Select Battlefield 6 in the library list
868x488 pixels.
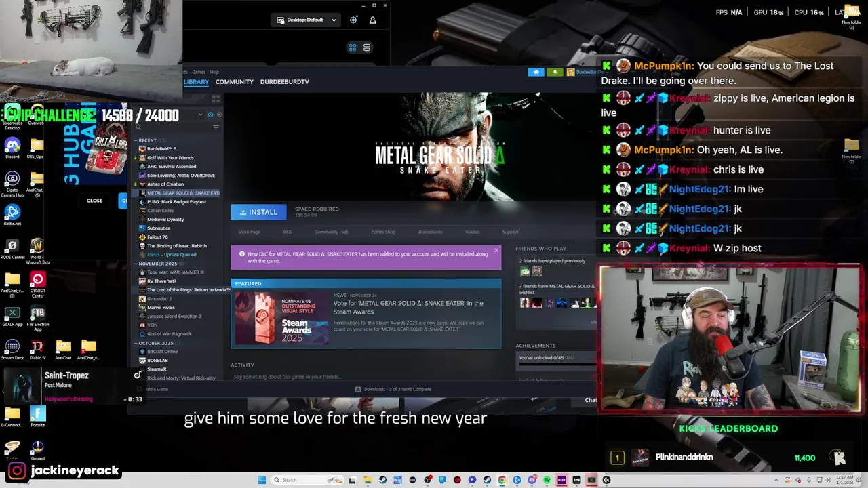click(x=161, y=149)
